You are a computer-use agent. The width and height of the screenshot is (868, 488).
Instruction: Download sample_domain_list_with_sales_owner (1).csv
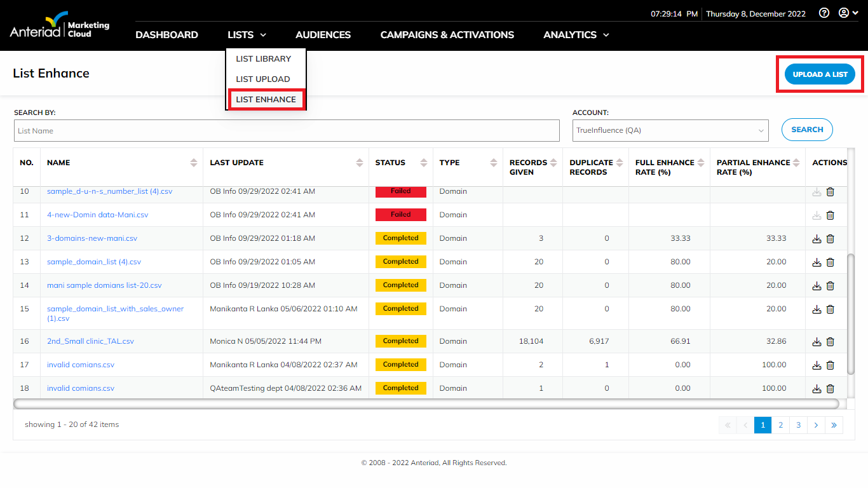point(817,309)
